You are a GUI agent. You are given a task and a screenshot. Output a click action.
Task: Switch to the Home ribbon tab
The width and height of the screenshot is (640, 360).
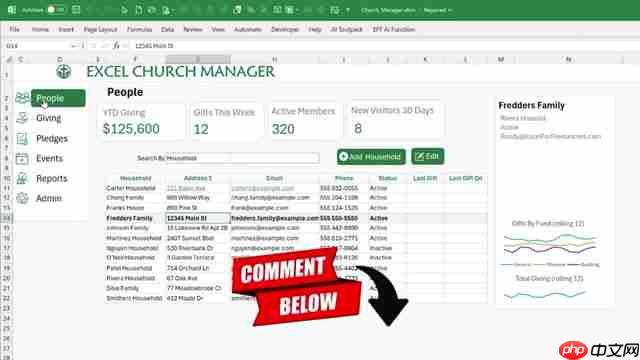(40, 29)
